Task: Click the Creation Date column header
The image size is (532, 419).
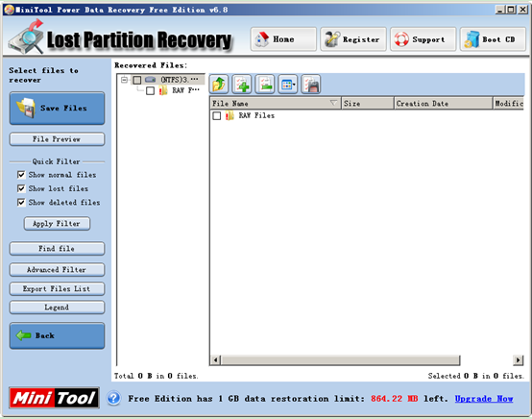Action: click(443, 103)
